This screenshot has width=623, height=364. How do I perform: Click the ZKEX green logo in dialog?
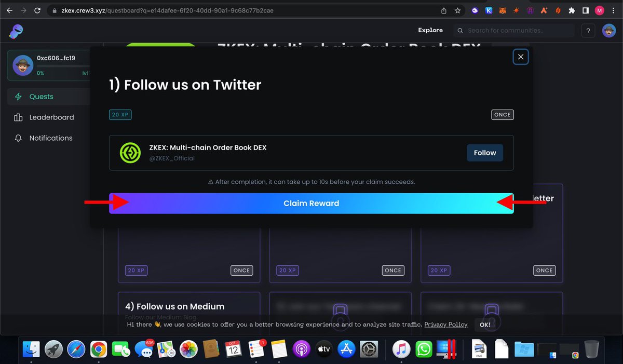pyautogui.click(x=130, y=153)
